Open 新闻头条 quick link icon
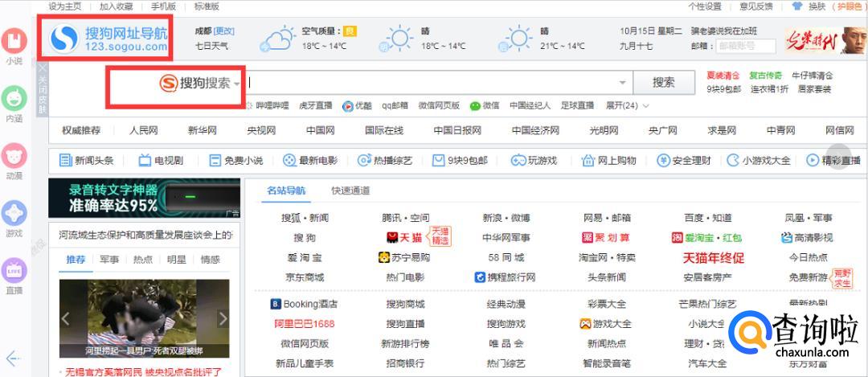 pyautogui.click(x=65, y=161)
